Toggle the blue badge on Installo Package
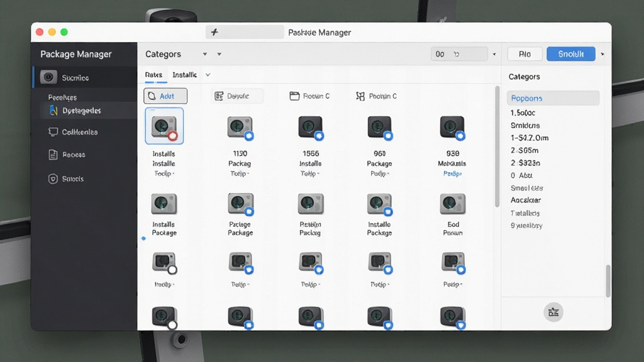 click(x=388, y=212)
